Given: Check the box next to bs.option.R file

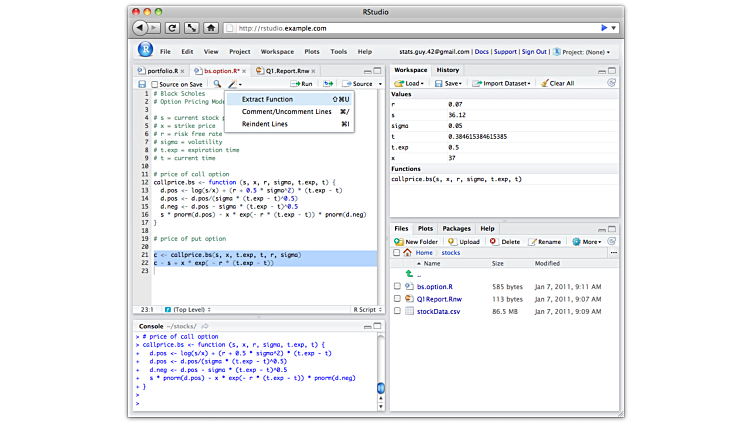Looking at the screenshot, I should pos(397,287).
